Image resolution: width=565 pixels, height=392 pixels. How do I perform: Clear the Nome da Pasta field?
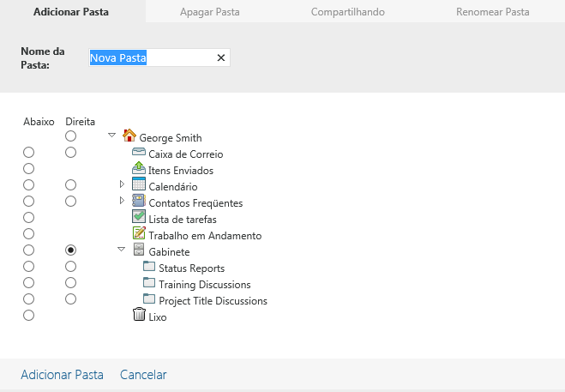click(220, 58)
